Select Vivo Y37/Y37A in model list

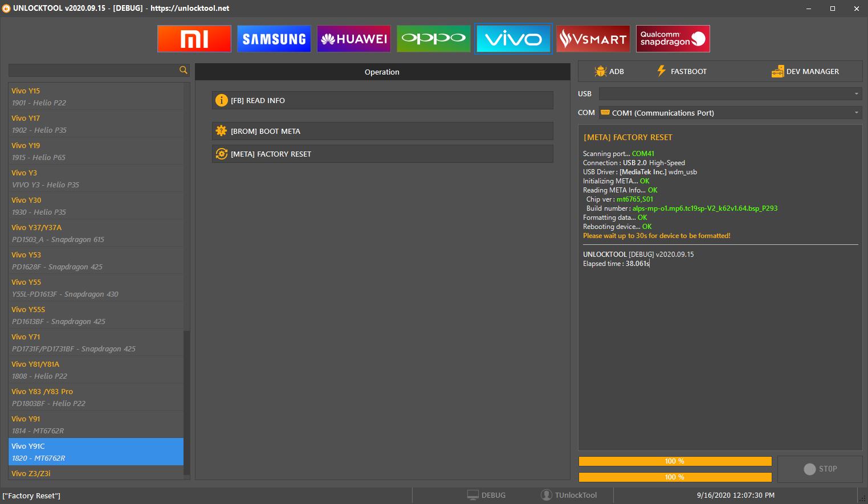96,233
